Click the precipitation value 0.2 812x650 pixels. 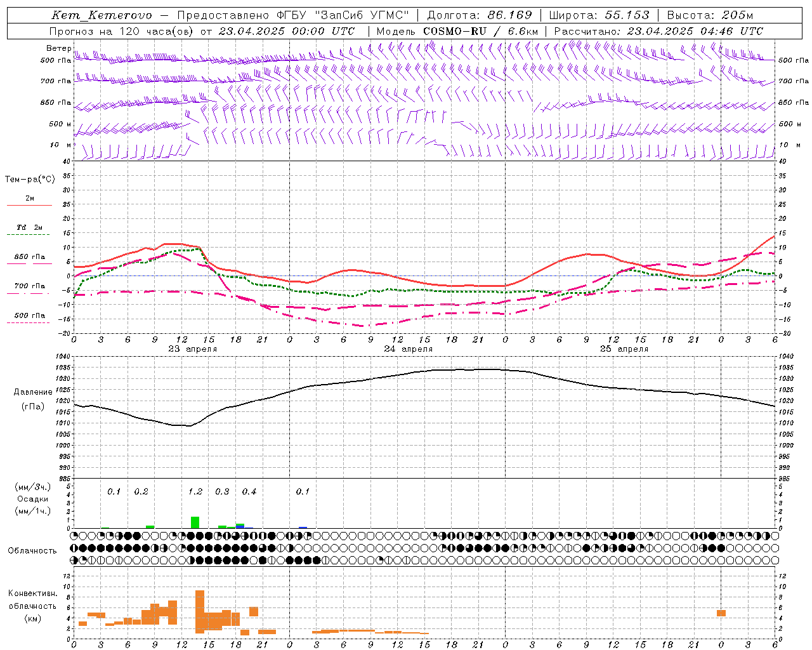(141, 491)
